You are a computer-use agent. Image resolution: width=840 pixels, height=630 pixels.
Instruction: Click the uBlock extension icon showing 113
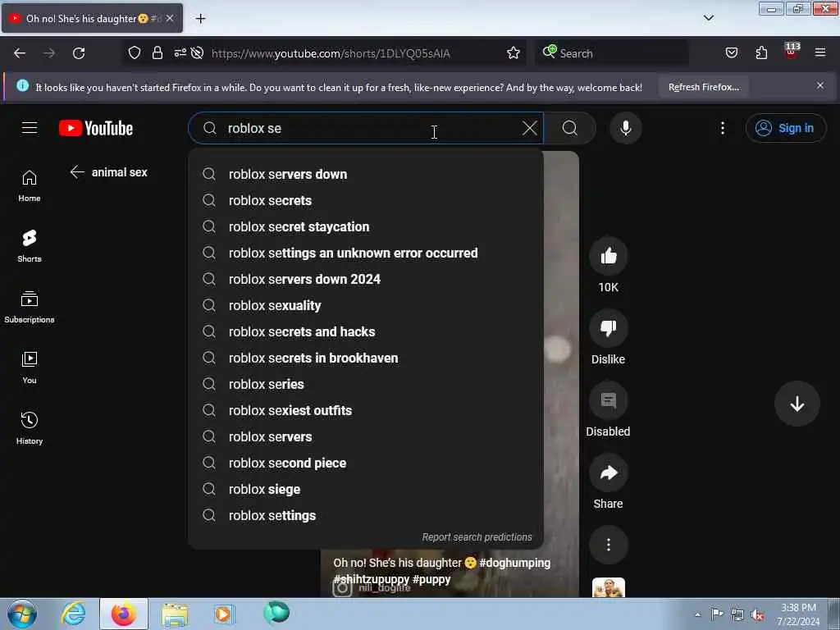[792, 52]
